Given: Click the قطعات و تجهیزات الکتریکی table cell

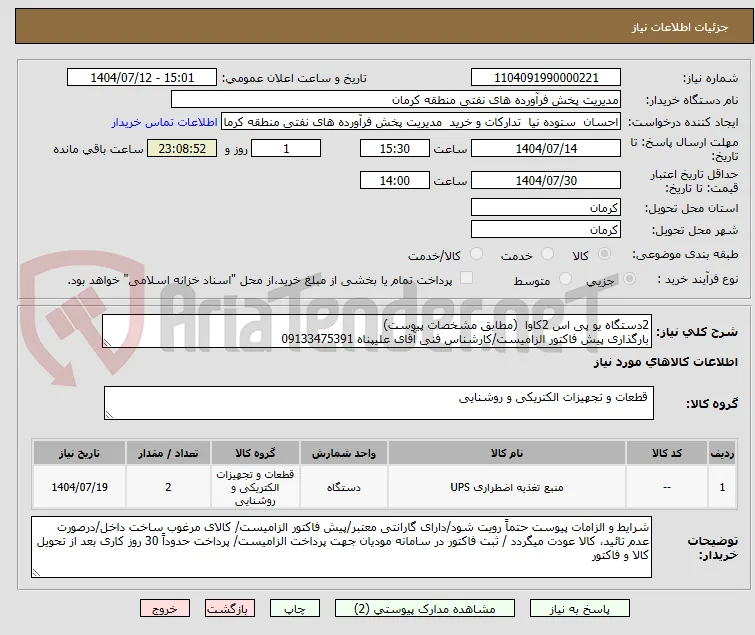Looking at the screenshot, I should click(x=255, y=487).
